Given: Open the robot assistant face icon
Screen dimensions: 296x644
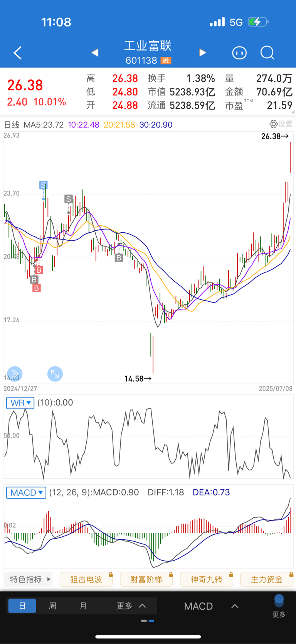Looking at the screenshot, I should (239, 52).
